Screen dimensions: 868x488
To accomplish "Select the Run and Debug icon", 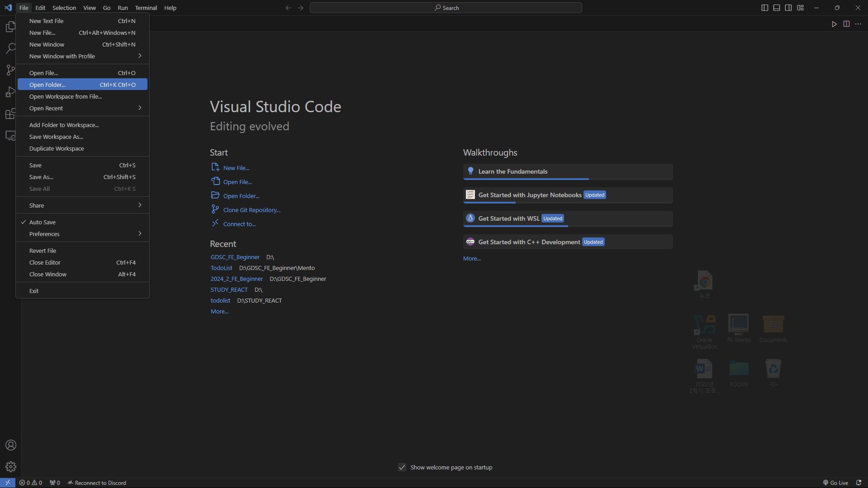I will point(10,91).
